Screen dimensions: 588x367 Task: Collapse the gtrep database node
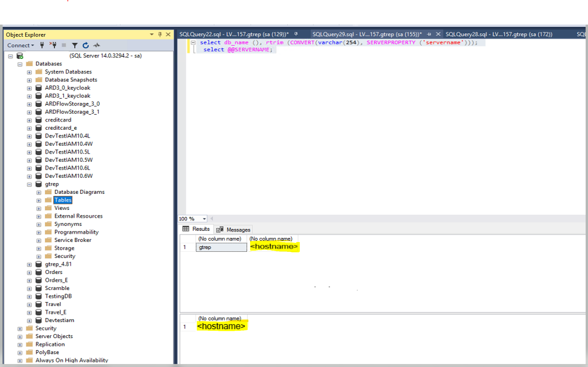coord(29,184)
